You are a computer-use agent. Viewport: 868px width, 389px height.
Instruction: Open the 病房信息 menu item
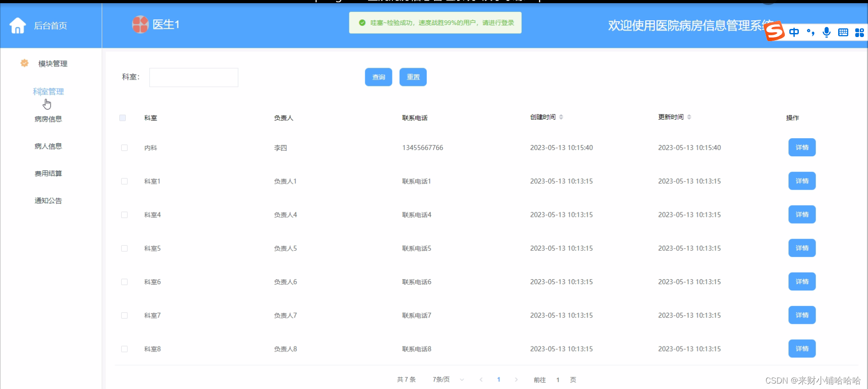coord(48,119)
